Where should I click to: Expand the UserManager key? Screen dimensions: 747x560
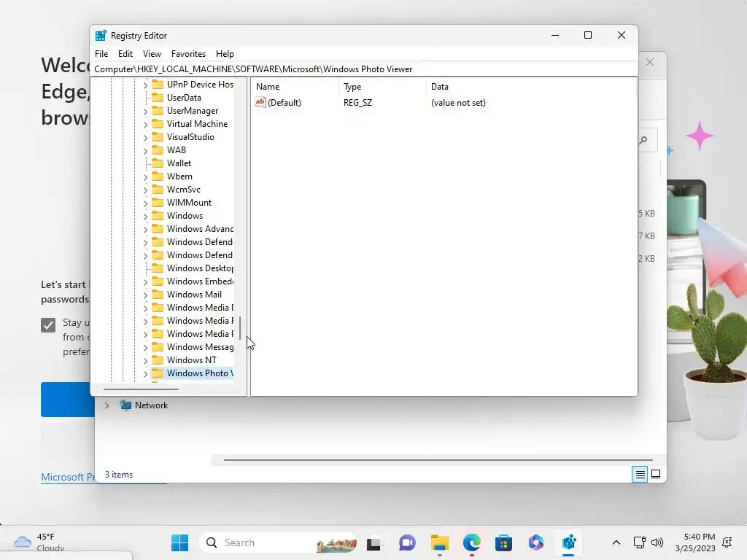point(145,111)
